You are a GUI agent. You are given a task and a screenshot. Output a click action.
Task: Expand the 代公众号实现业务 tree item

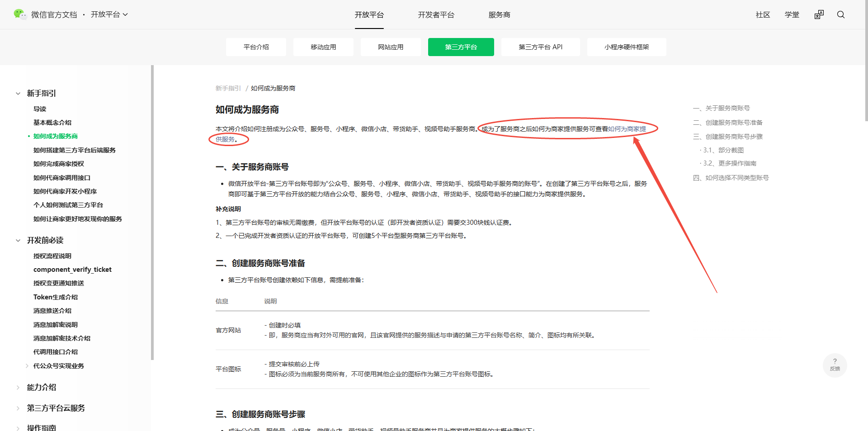[x=27, y=366]
